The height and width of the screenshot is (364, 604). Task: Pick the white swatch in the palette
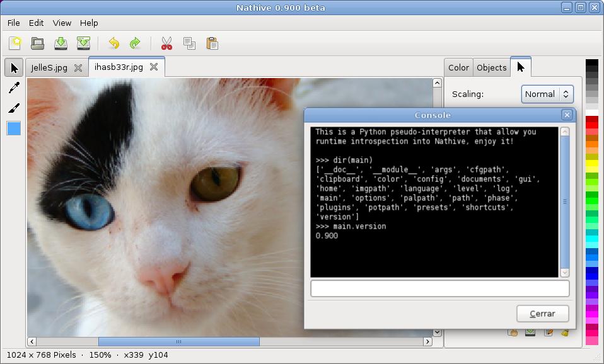[x=591, y=112]
